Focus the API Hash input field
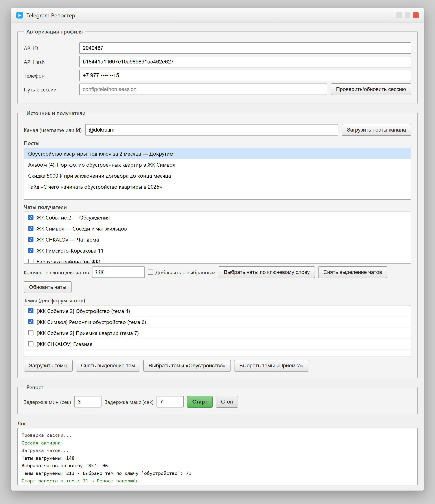Viewport: 435px width, 504px height. click(245, 62)
